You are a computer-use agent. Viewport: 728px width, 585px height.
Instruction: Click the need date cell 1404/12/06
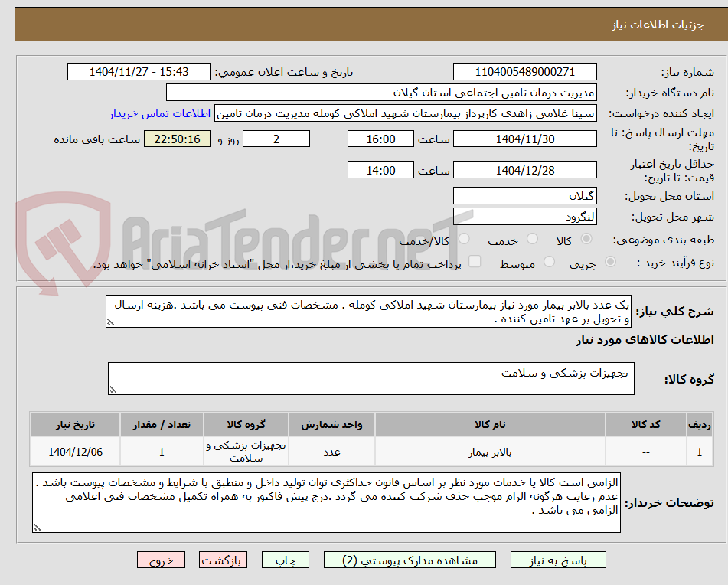75,452
